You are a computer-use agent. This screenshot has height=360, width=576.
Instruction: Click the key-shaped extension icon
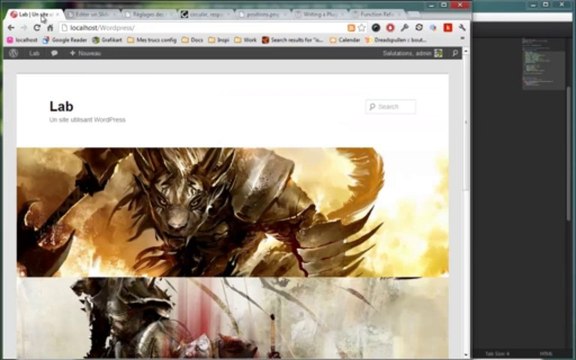click(405, 28)
